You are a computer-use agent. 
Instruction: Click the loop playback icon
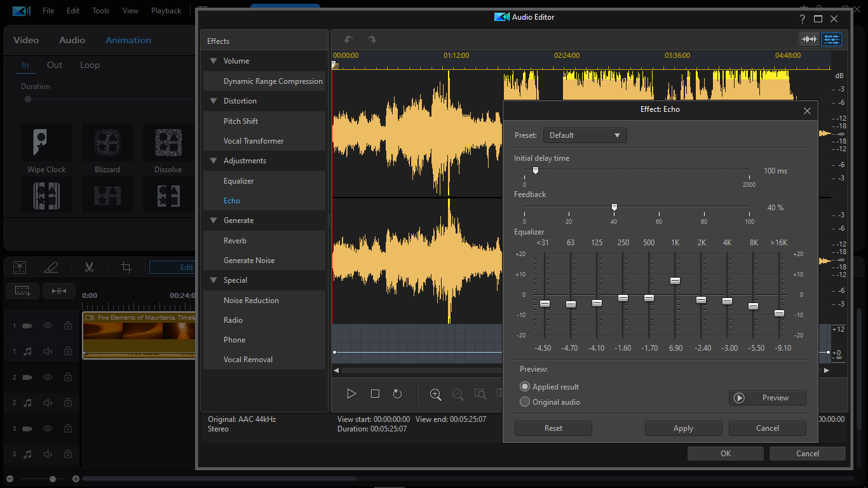[x=397, y=394]
